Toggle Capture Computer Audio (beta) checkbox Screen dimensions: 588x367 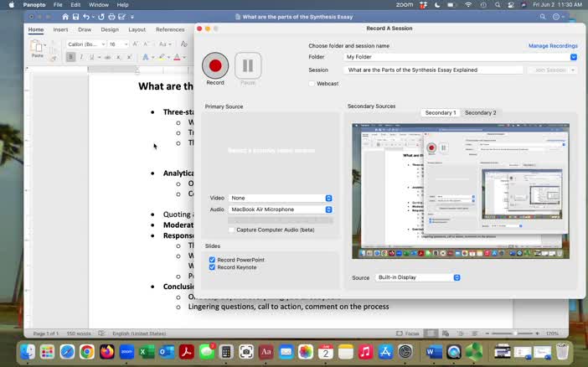[232, 230]
